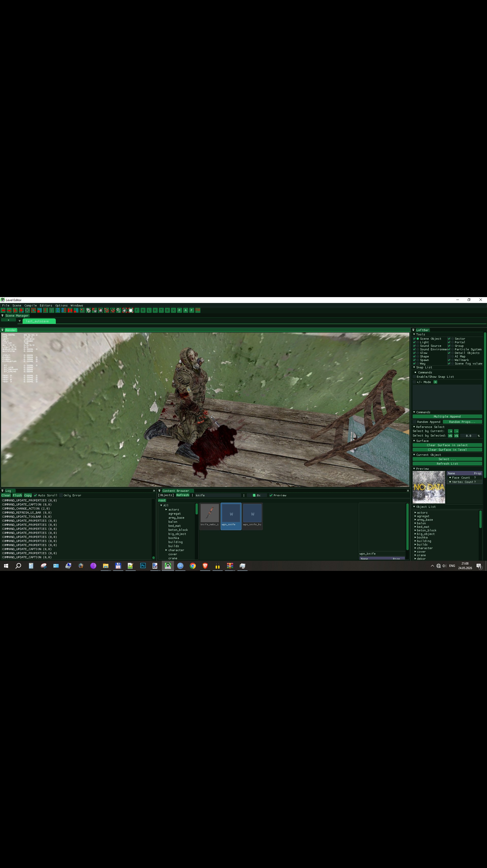
Task: Click Refresh in the Content Browser
Action: [182, 495]
